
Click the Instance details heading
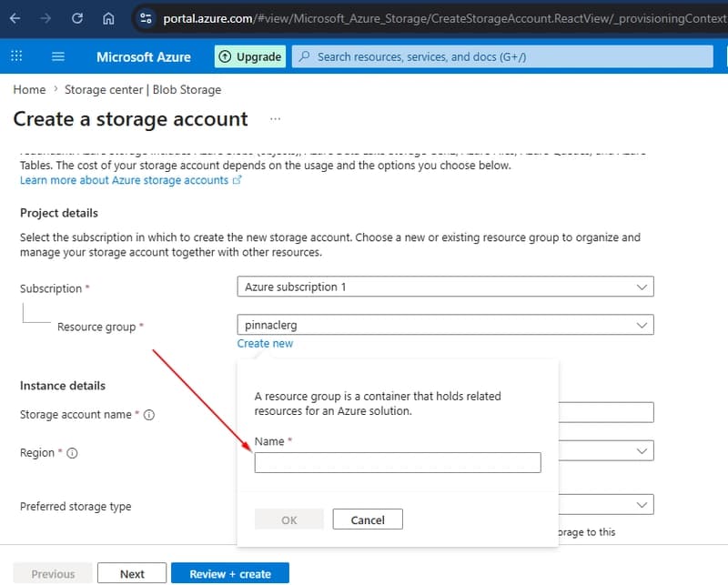[x=63, y=386]
